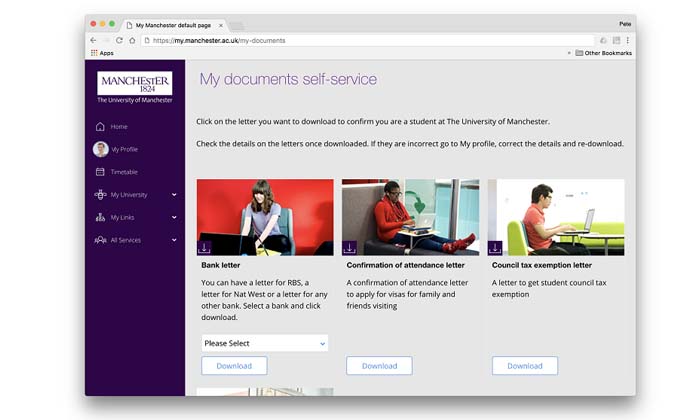700x420 pixels.
Task: Open the My Links menu label
Action: pos(122,217)
